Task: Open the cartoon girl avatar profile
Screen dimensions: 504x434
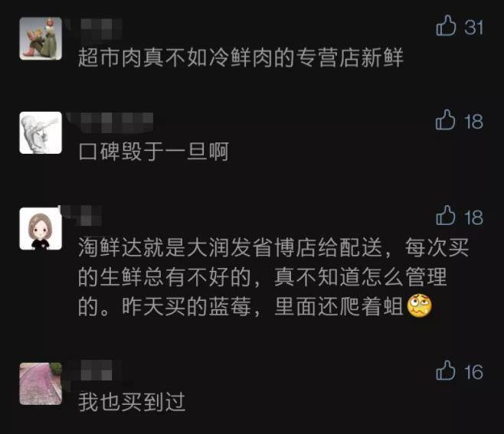Action: [41, 228]
